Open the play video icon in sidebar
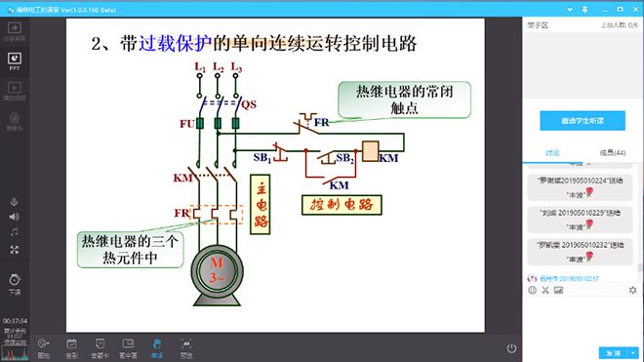 point(15,91)
